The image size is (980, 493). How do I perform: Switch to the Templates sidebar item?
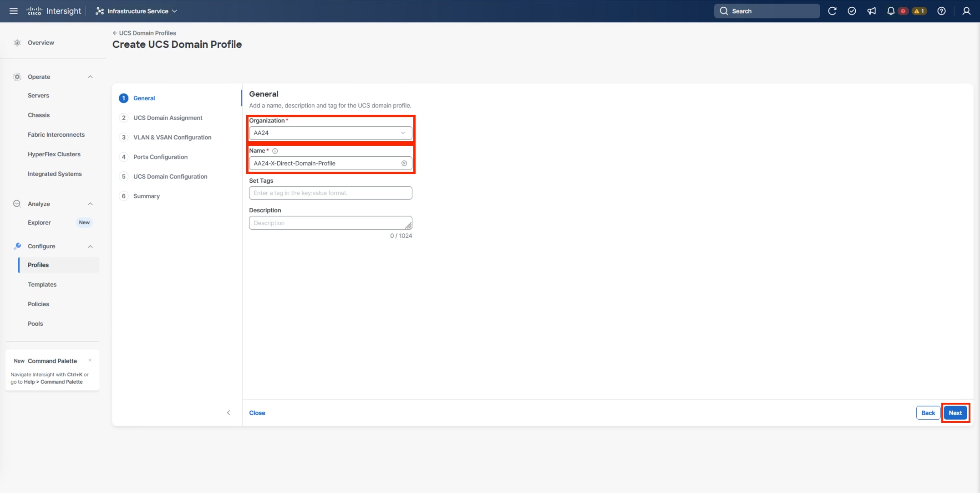click(x=42, y=284)
